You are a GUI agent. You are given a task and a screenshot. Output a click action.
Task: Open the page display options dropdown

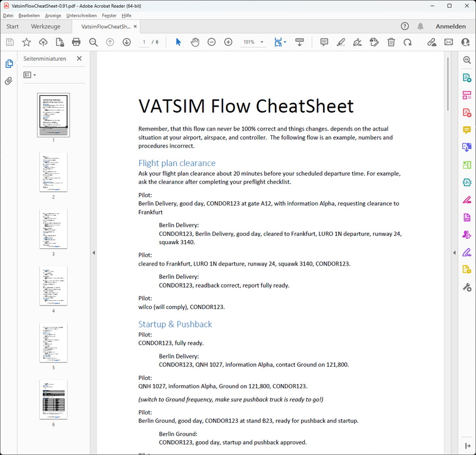coord(285,42)
